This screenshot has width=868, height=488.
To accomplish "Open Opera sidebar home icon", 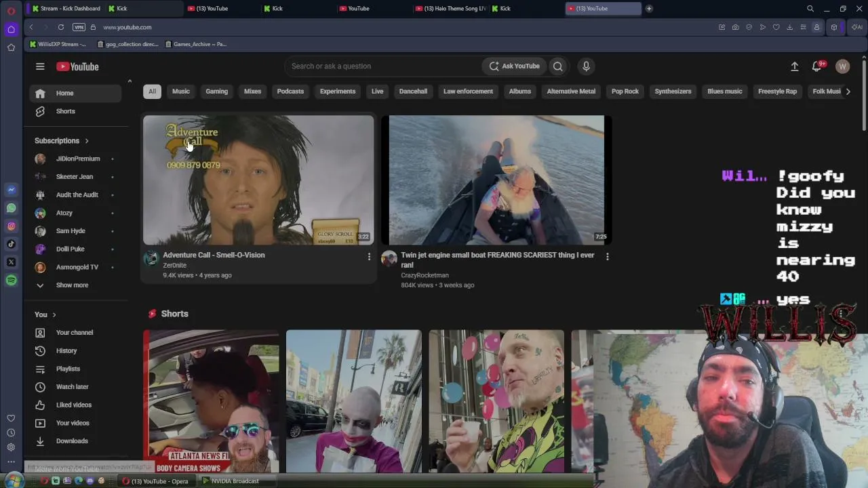I will point(11,29).
